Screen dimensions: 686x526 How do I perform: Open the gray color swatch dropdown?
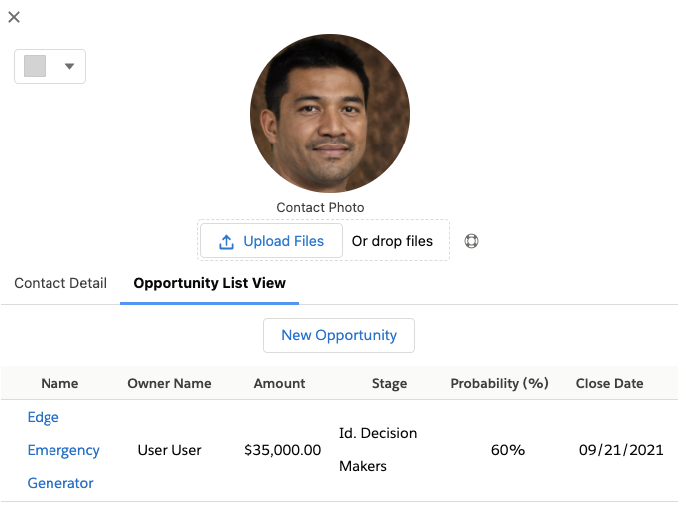[x=50, y=67]
